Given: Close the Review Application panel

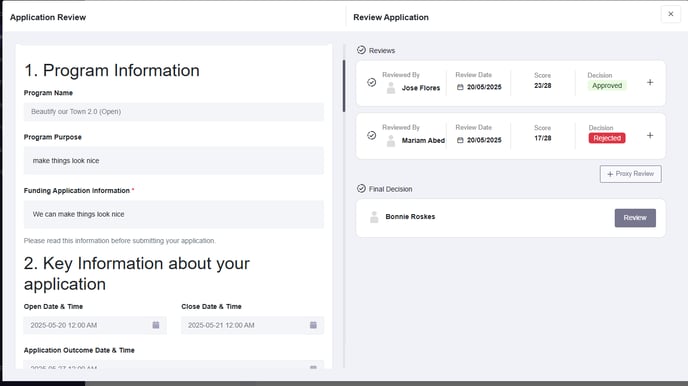Looking at the screenshot, I should [x=670, y=14].
